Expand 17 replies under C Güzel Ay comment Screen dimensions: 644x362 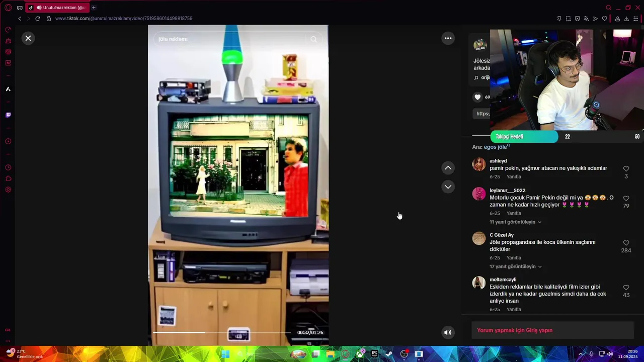pos(515,266)
